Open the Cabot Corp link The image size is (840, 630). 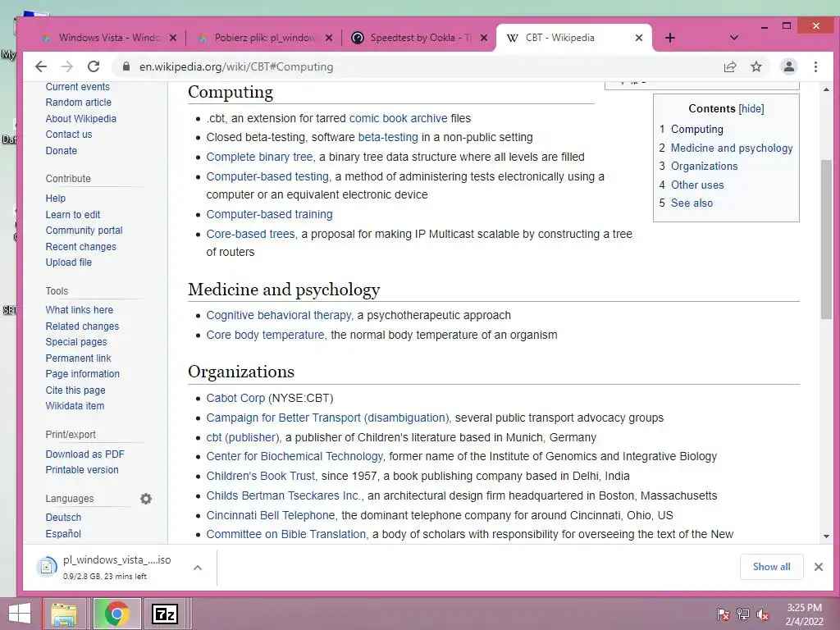pyautogui.click(x=235, y=398)
